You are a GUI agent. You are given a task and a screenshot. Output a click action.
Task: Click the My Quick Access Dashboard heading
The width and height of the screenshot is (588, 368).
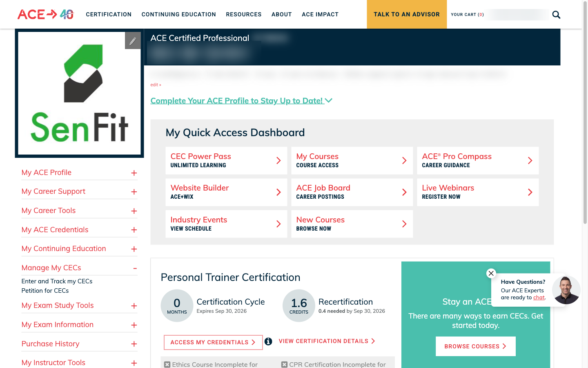(235, 132)
